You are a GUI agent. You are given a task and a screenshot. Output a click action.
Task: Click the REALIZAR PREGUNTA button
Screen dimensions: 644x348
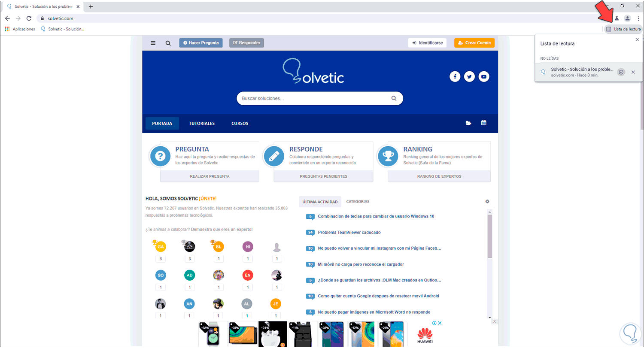coord(210,176)
